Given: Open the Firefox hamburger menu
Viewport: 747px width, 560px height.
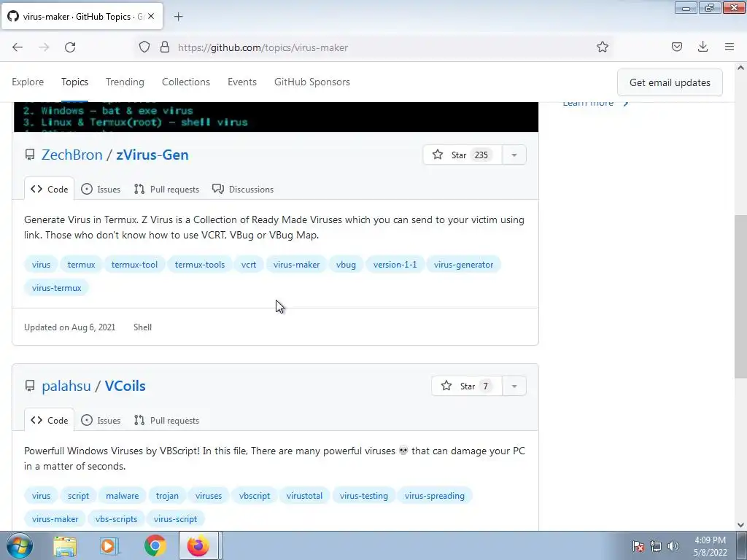Looking at the screenshot, I should tap(729, 47).
